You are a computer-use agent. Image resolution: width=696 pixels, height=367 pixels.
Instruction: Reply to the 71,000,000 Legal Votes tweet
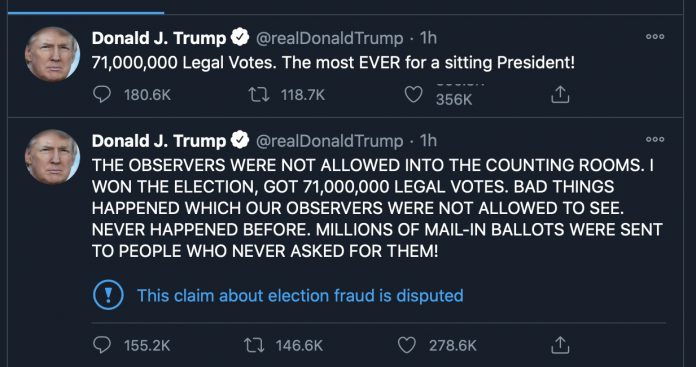tap(102, 95)
